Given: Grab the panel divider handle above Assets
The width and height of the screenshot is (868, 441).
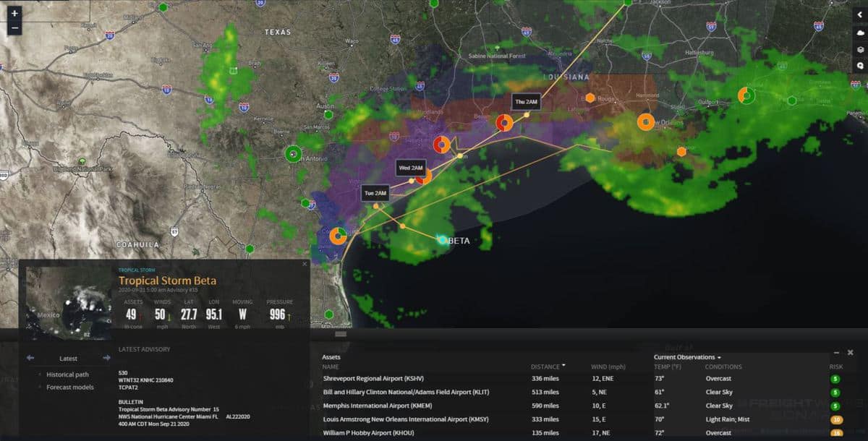Looking at the screenshot, I should point(341,334).
